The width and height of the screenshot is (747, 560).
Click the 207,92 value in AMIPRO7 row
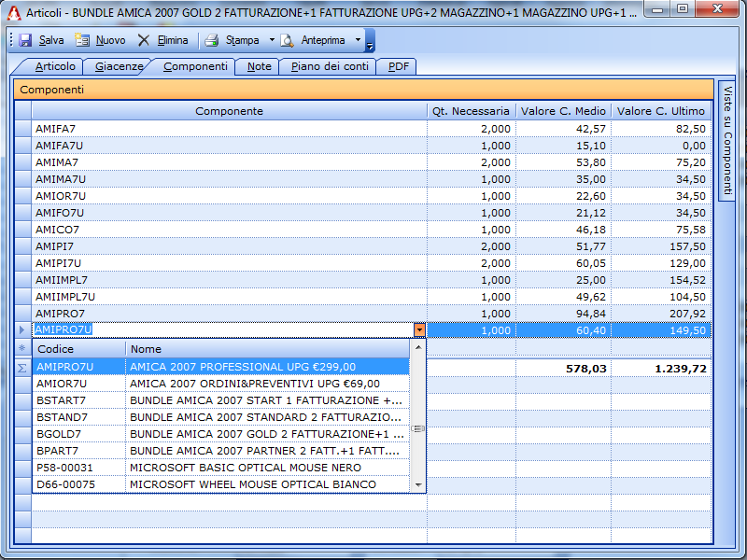coord(687,314)
